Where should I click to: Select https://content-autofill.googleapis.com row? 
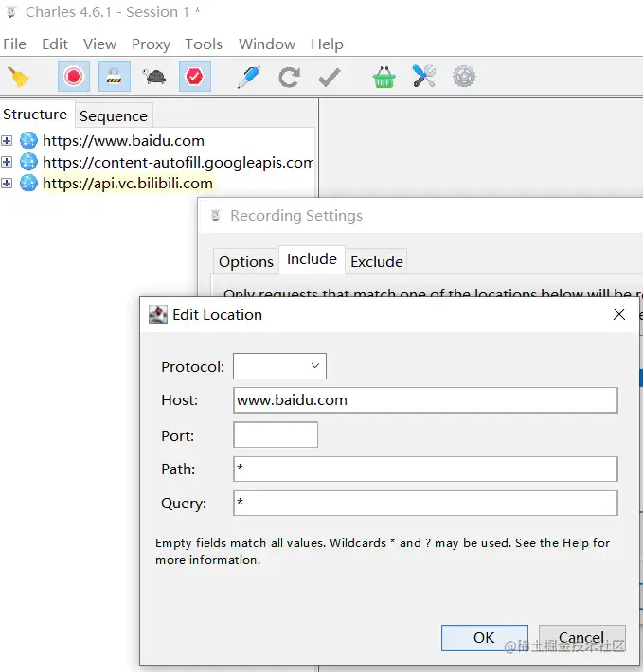pyautogui.click(x=177, y=162)
